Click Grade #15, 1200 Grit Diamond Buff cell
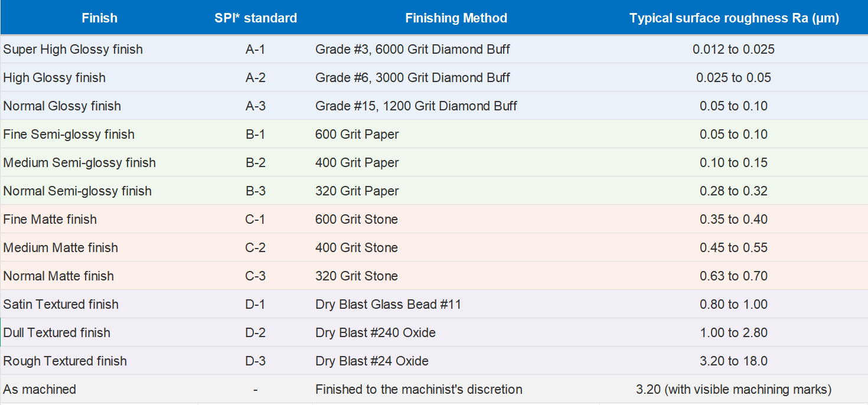Image resolution: width=868 pixels, height=405 pixels. pyautogui.click(x=416, y=106)
